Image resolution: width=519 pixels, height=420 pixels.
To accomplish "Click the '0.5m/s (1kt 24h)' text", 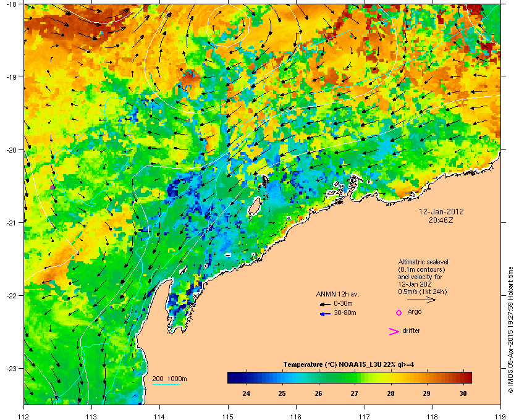I will pyautogui.click(x=423, y=292).
